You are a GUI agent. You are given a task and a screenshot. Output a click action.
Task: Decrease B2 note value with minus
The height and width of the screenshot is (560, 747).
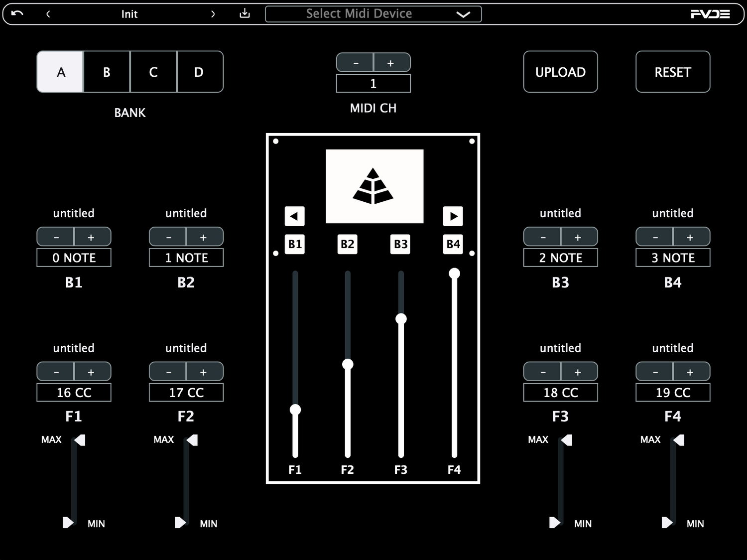click(x=168, y=237)
